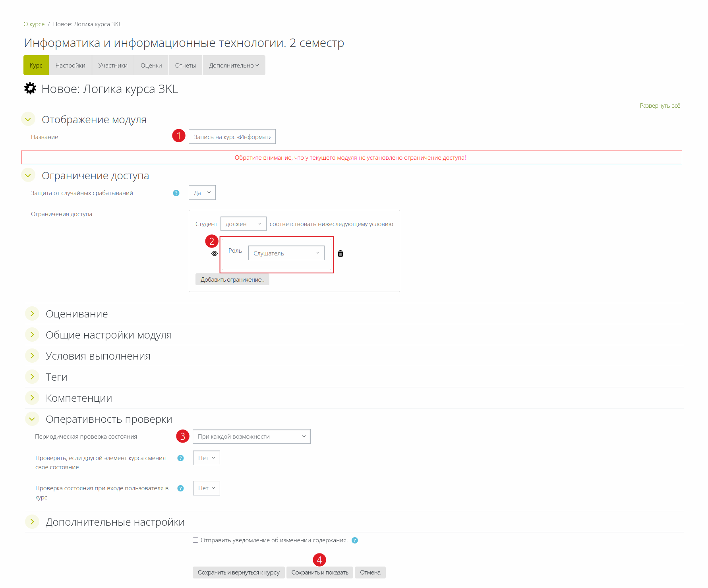Open the Студент должен dropdown
The image size is (708, 588).
click(x=243, y=224)
